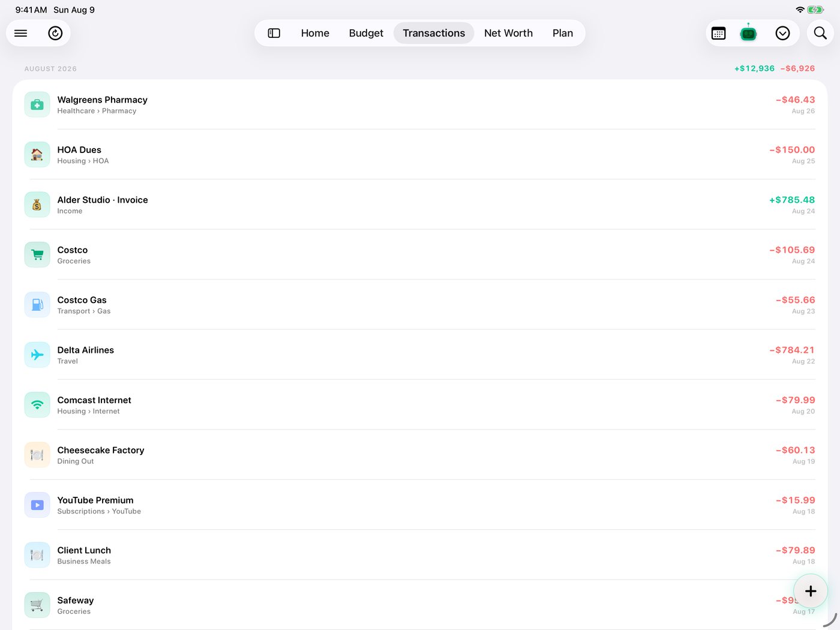Tap the 9:41 AM status bar clock
Screen dimensions: 840x630
click(x=31, y=10)
